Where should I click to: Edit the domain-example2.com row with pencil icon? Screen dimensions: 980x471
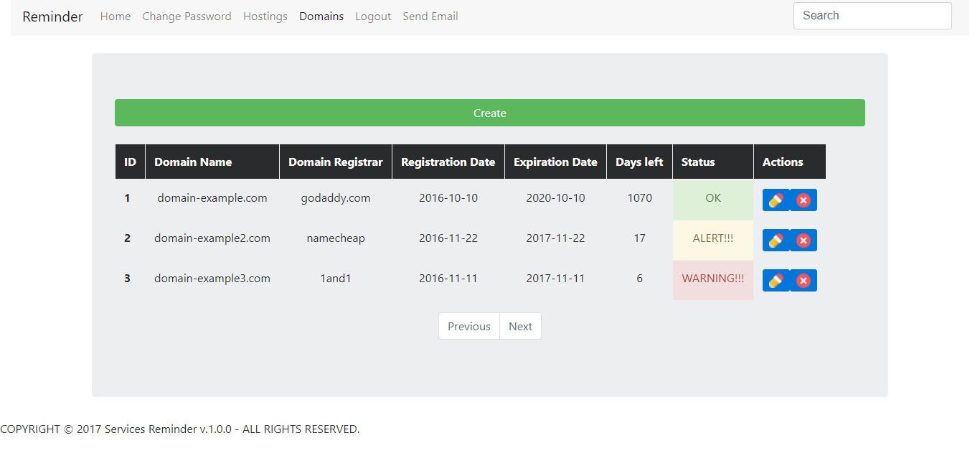coord(776,241)
